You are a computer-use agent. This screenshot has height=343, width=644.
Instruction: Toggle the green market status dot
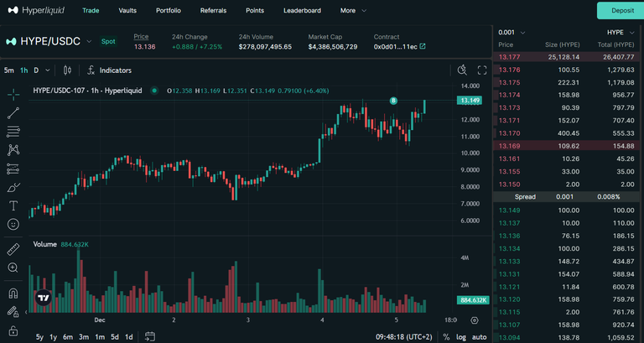154,91
